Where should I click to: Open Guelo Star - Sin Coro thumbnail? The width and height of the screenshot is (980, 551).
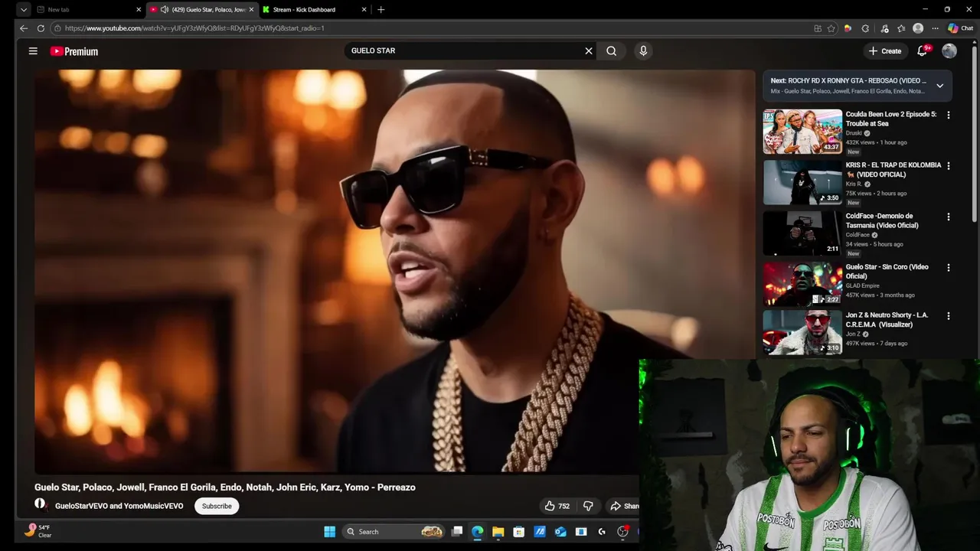pos(802,284)
